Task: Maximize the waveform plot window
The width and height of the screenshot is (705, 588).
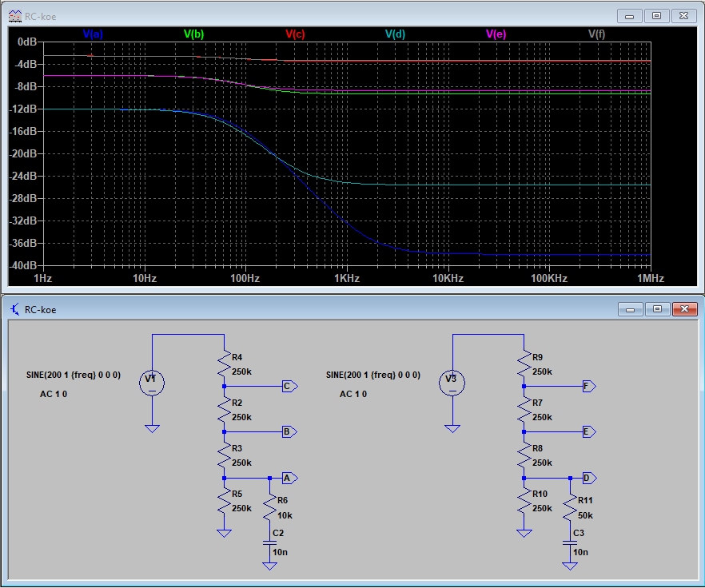Action: click(x=656, y=15)
